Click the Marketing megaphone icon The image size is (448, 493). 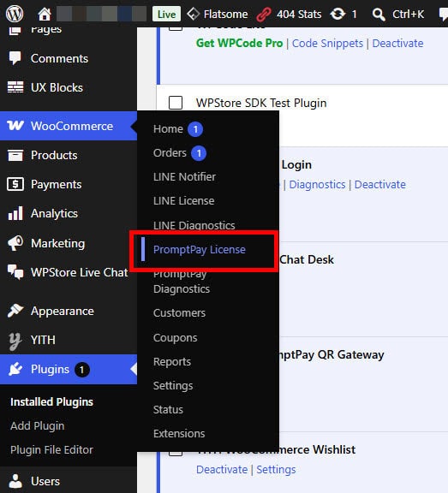tap(15, 243)
